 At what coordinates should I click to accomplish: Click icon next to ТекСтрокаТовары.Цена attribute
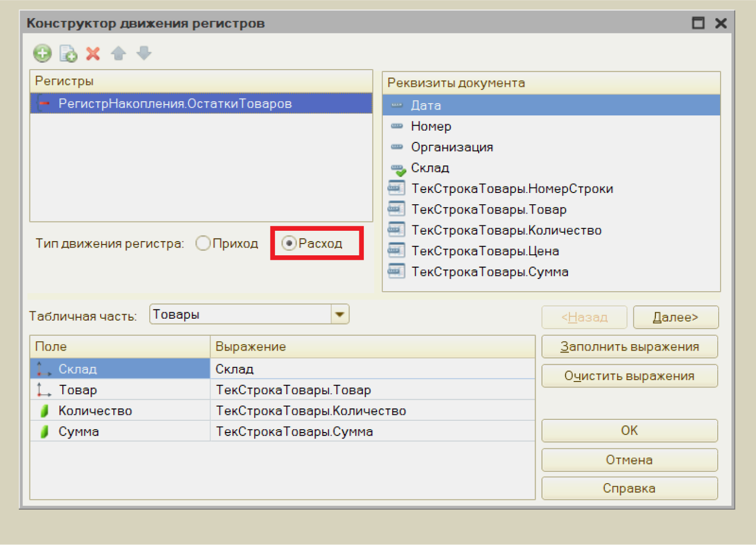tap(396, 251)
